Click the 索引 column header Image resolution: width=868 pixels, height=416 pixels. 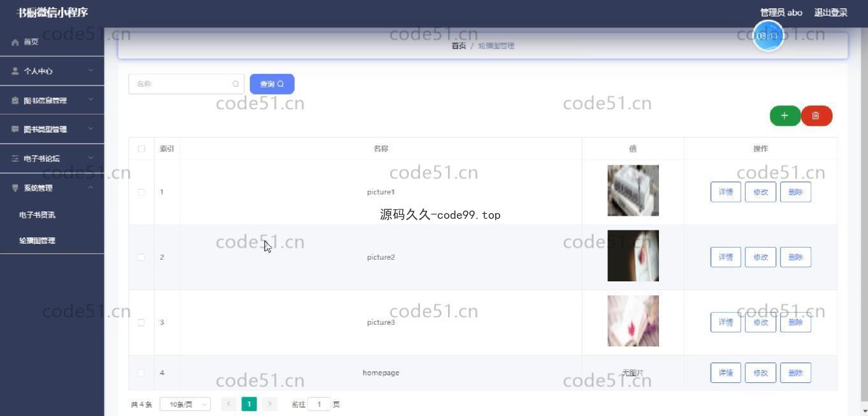point(167,149)
